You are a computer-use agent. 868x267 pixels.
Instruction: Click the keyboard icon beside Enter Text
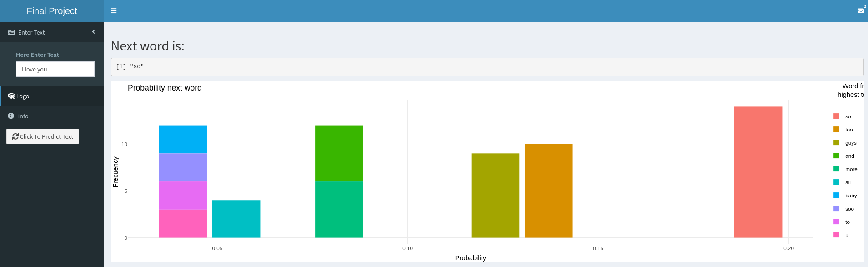[11, 32]
